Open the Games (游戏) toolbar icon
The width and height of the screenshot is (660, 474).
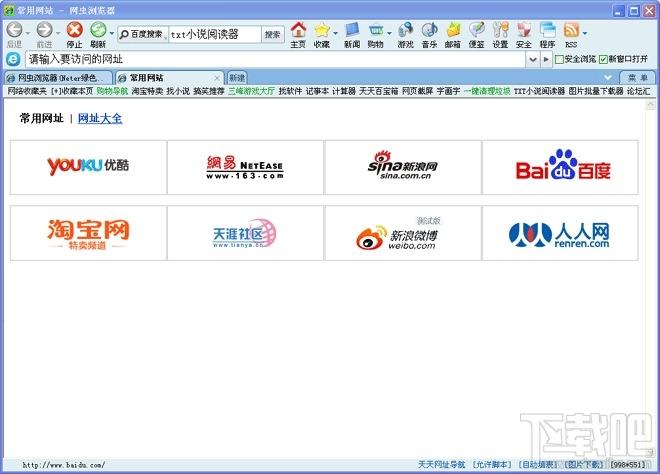click(x=406, y=30)
